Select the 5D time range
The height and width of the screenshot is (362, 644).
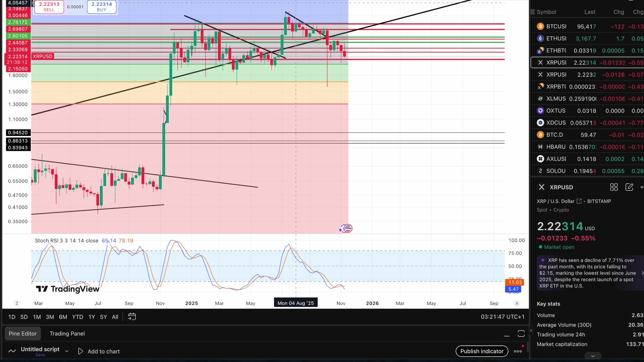click(x=24, y=317)
